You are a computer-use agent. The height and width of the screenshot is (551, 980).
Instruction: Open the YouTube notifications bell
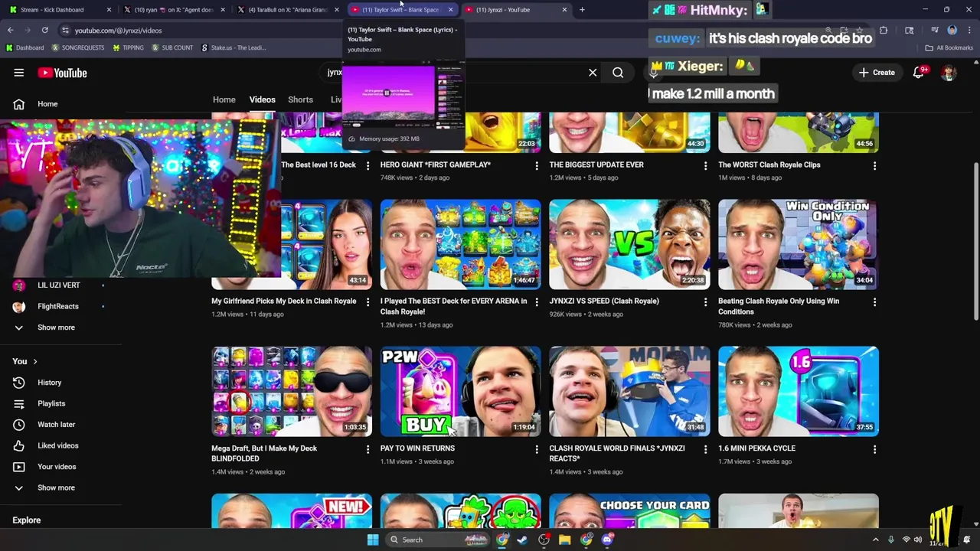[918, 73]
